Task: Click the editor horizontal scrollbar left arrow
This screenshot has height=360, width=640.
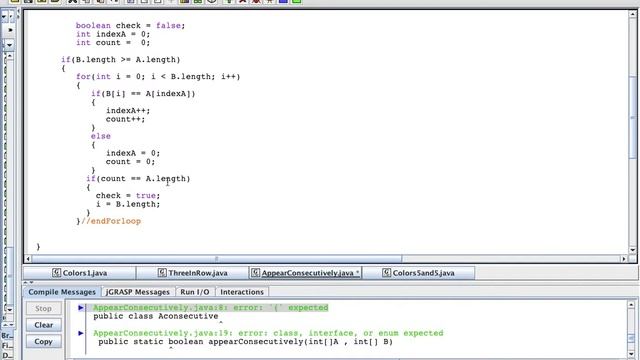Action: [28, 259]
